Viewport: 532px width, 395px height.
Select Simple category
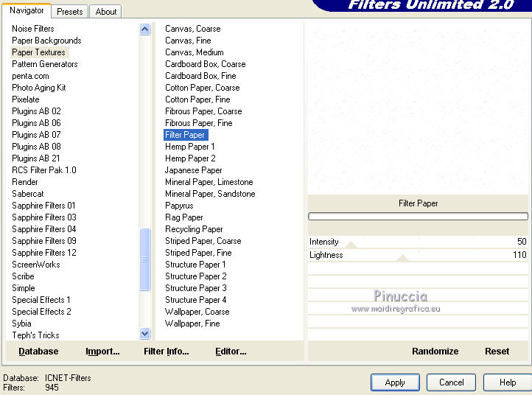[x=23, y=288]
